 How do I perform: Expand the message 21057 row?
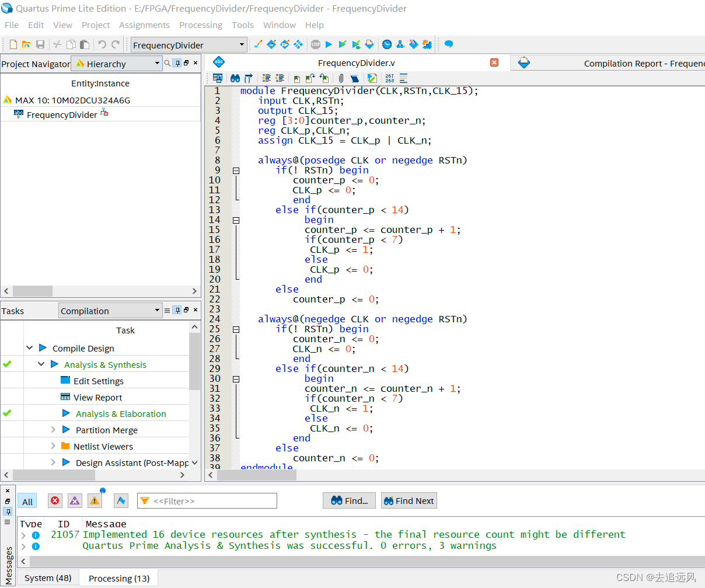click(x=24, y=534)
